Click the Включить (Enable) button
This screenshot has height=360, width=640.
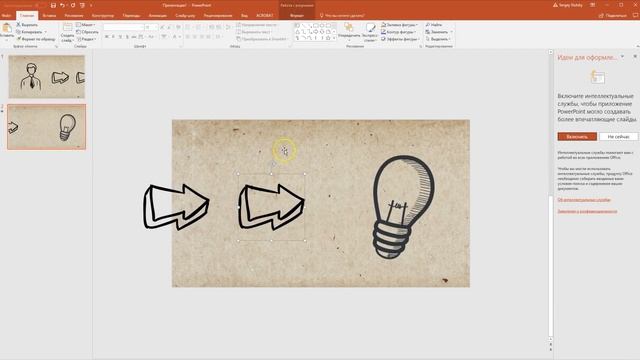click(x=577, y=137)
